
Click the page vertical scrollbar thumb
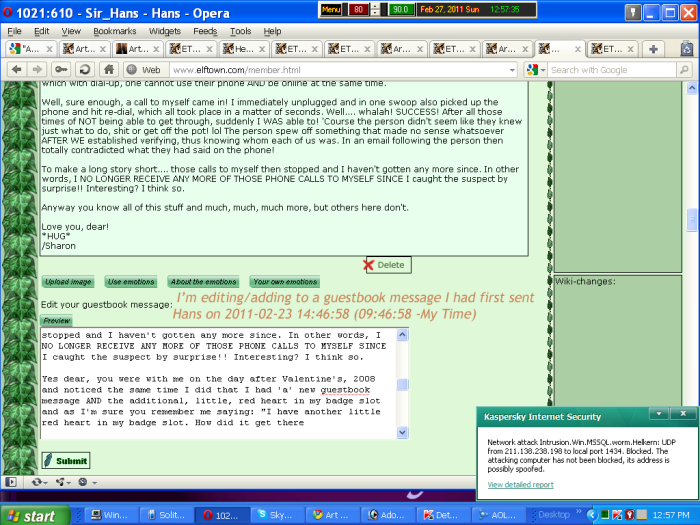coord(692,220)
